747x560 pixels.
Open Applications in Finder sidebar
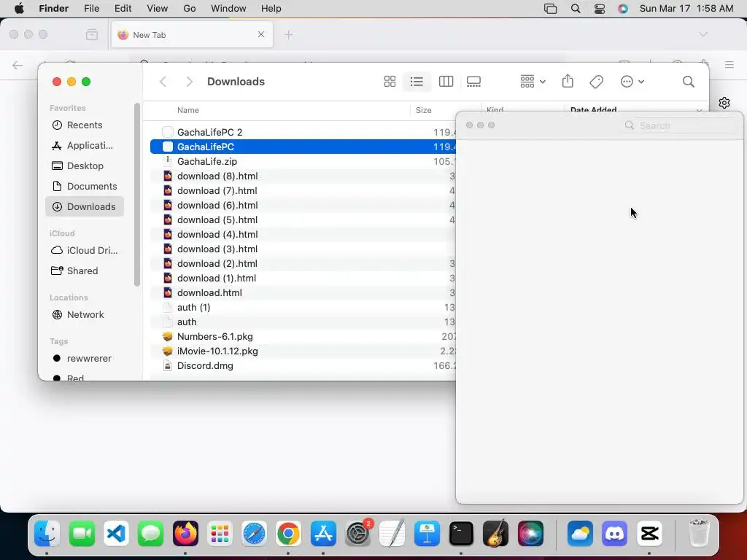[85, 145]
